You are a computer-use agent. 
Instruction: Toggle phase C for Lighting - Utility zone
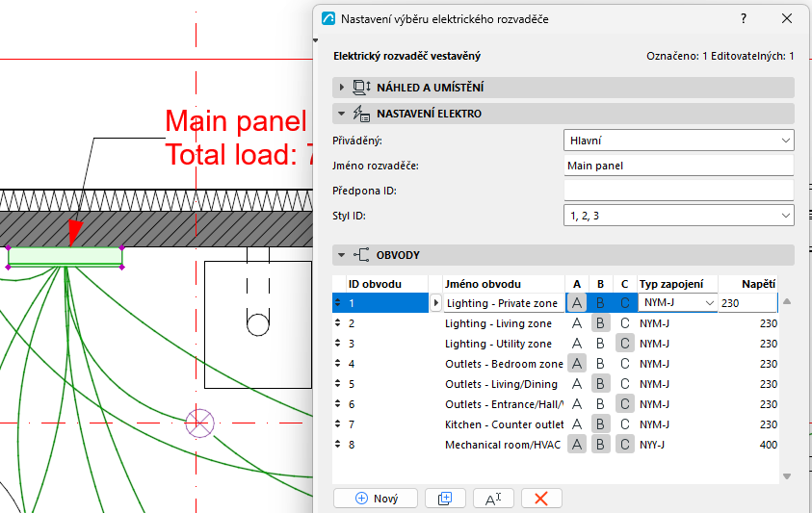[624, 344]
